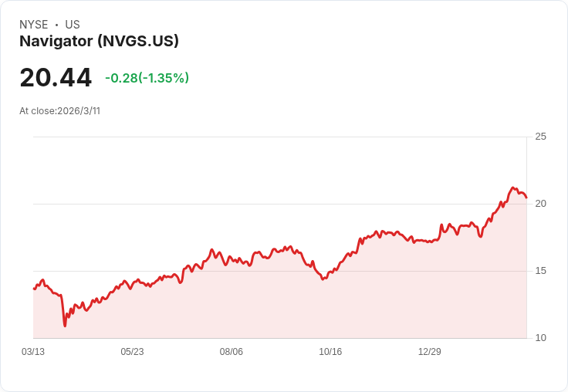The width and height of the screenshot is (568, 392).
Task: Select the 12/29 date on the x-axis
Action: point(430,352)
